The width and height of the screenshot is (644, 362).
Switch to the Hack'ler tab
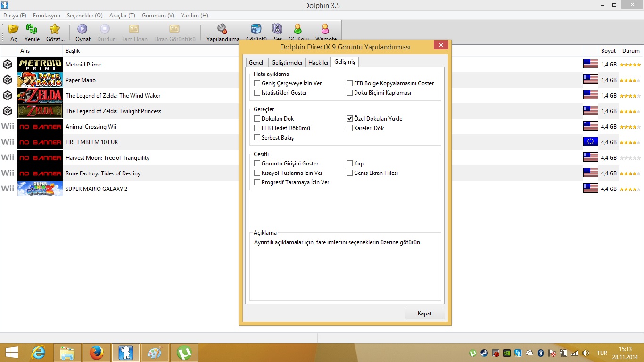[318, 63]
